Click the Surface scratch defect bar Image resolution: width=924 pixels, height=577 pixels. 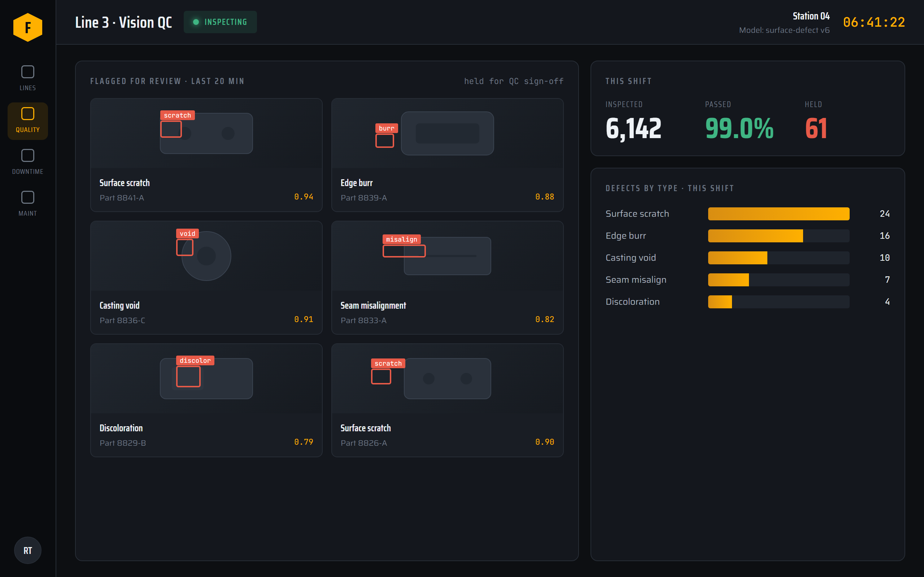click(779, 214)
